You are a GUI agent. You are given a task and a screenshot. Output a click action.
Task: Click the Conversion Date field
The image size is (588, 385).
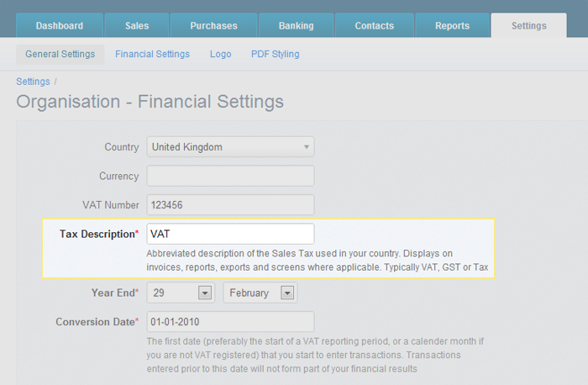(x=230, y=322)
